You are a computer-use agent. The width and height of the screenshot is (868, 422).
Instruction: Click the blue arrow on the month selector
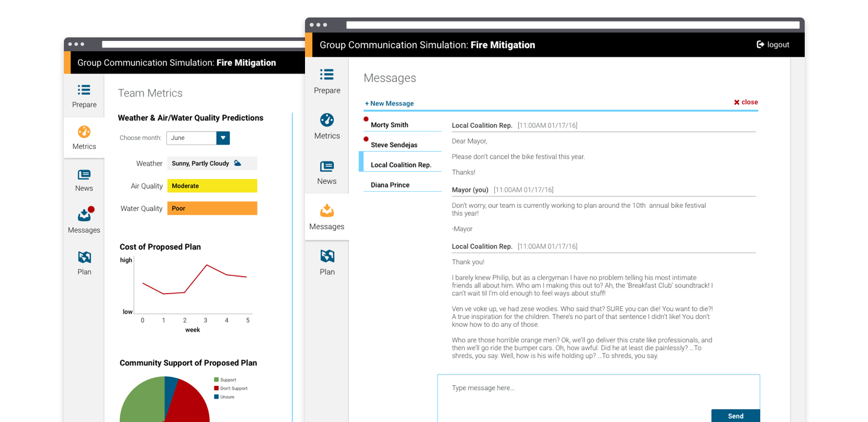222,138
